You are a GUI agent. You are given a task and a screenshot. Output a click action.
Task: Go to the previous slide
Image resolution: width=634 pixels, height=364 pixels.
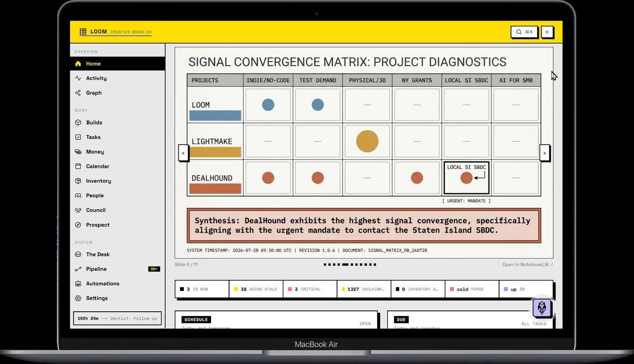pos(183,153)
